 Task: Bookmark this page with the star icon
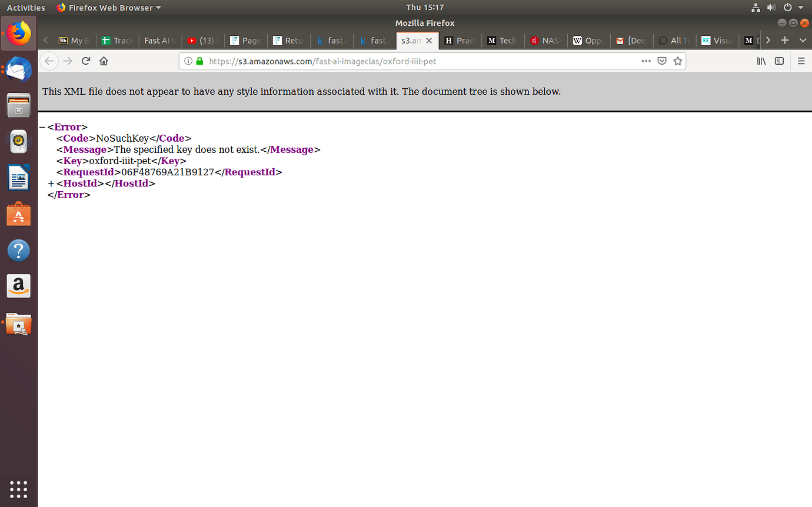[x=677, y=61]
